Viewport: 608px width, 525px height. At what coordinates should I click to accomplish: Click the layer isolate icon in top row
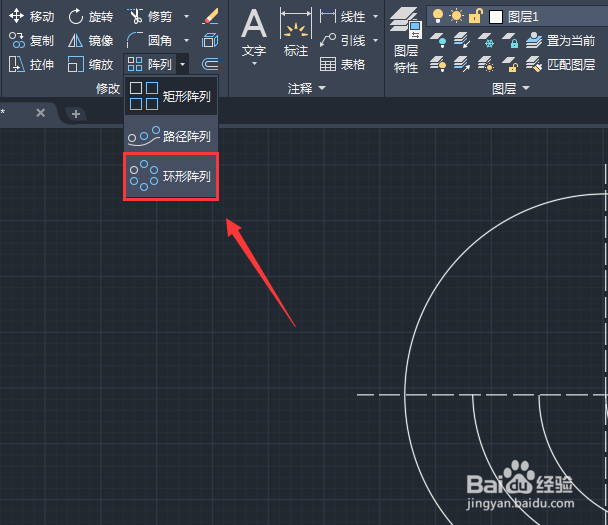(461, 40)
